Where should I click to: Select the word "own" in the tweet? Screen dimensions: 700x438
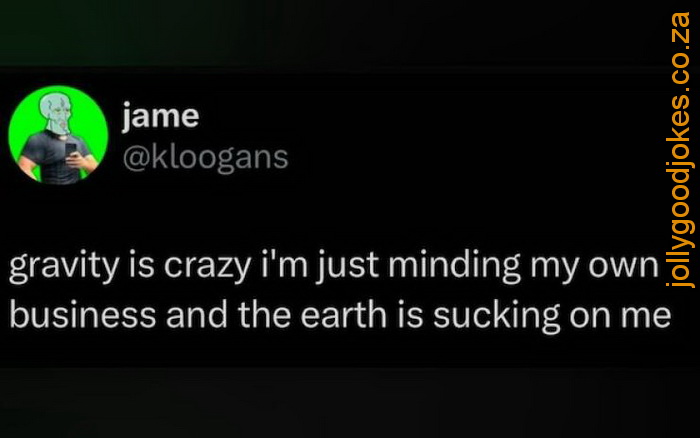pos(624,267)
